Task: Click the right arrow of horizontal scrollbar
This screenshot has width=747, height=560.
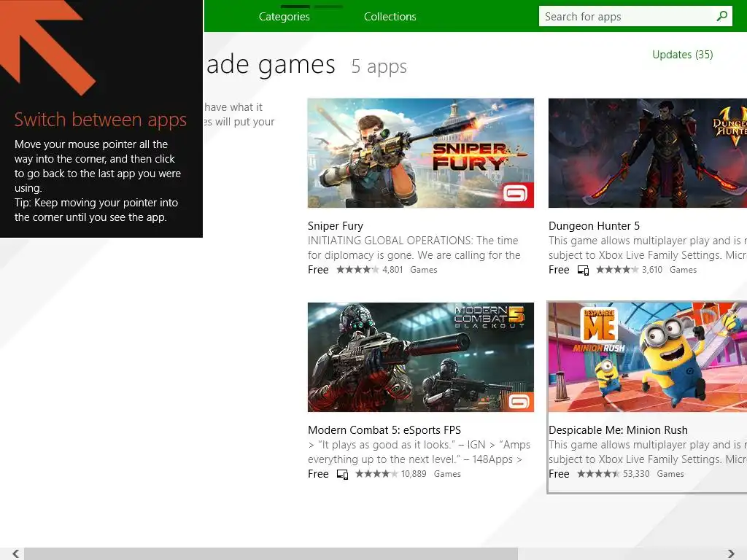Action: click(731, 554)
